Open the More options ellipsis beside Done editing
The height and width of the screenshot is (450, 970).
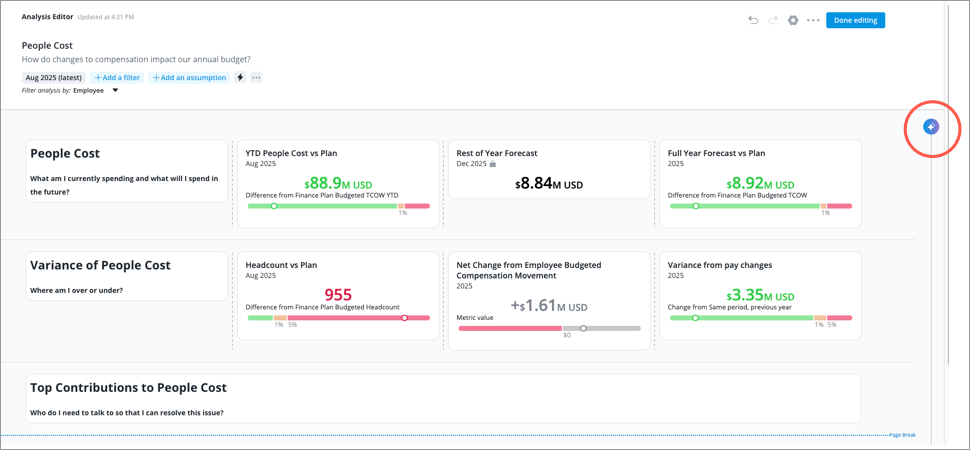point(813,20)
